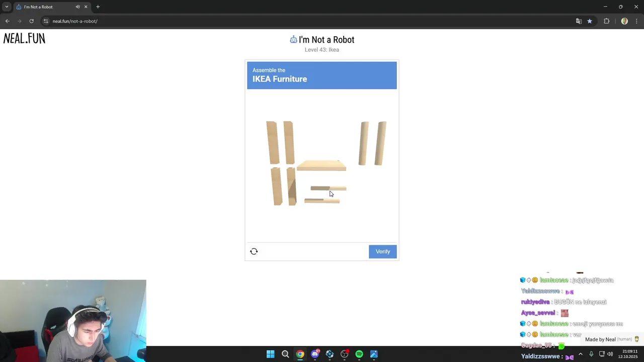Open the Chrome profile avatar
Screen dimensions: 644x362
pos(624,21)
